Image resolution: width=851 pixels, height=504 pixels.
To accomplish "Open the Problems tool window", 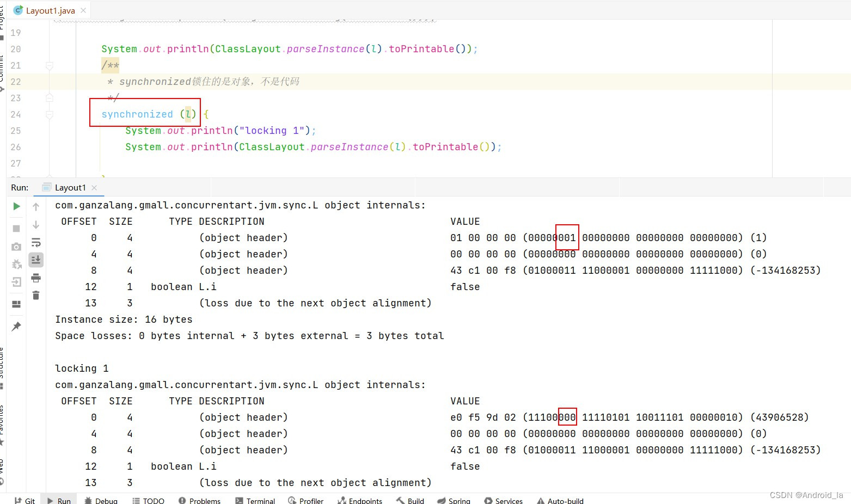I will [199, 500].
